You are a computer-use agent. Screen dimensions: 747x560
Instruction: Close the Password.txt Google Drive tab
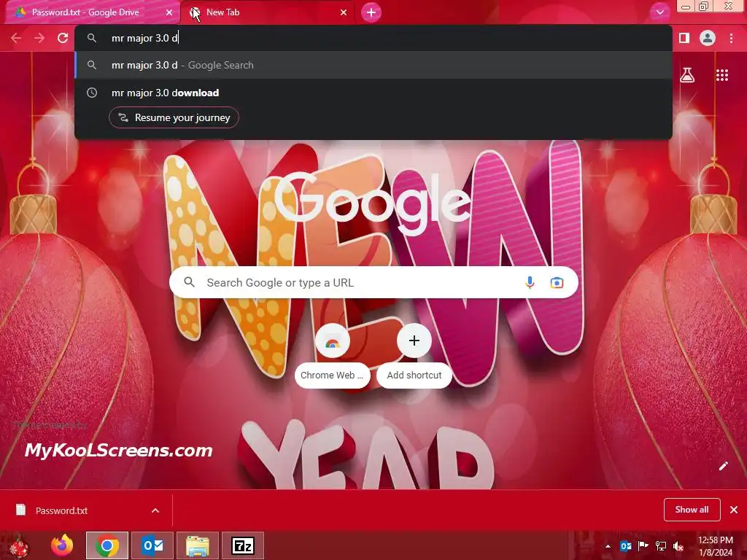tap(169, 12)
